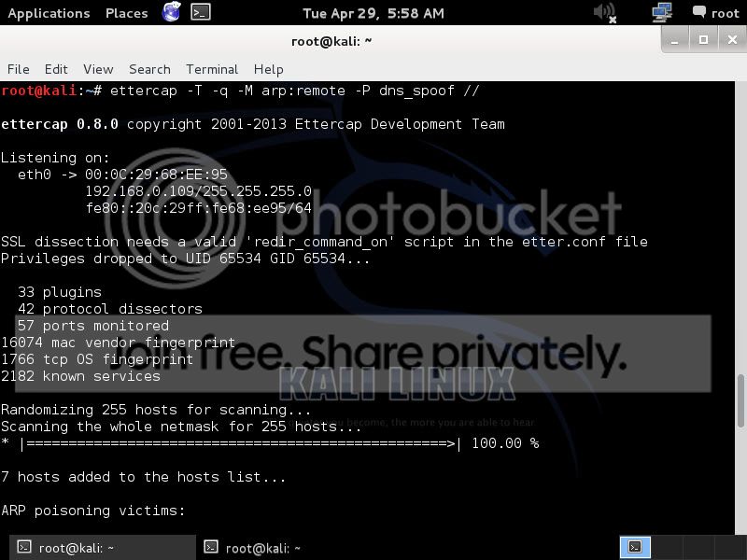This screenshot has height=560, width=747.
Task: Open the Help menu
Action: pyautogui.click(x=269, y=69)
